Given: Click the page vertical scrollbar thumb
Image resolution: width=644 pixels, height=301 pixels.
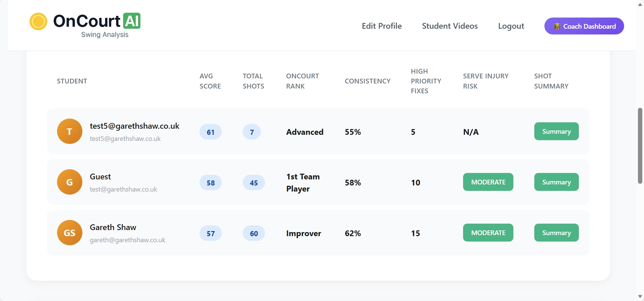Looking at the screenshot, I should tap(640, 146).
